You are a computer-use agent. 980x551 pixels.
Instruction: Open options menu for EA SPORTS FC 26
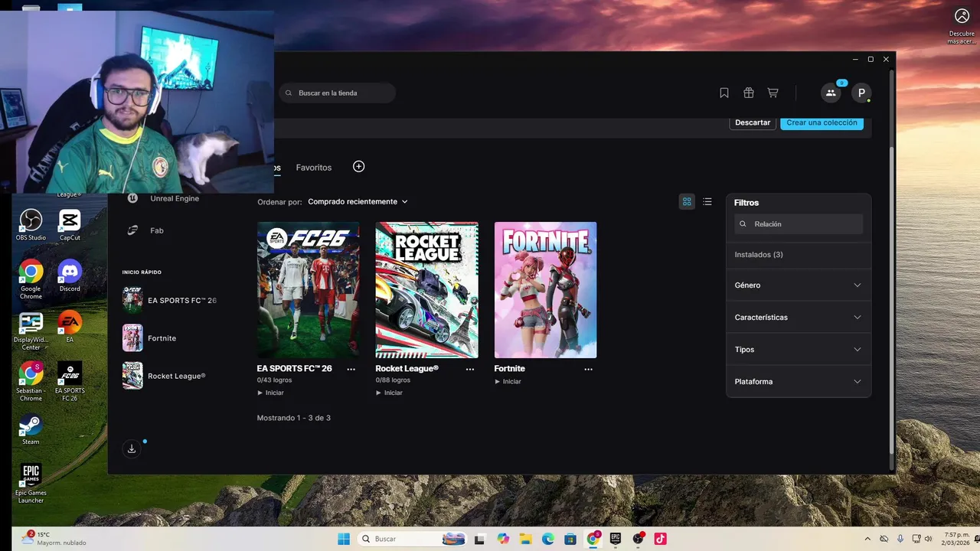(x=351, y=369)
